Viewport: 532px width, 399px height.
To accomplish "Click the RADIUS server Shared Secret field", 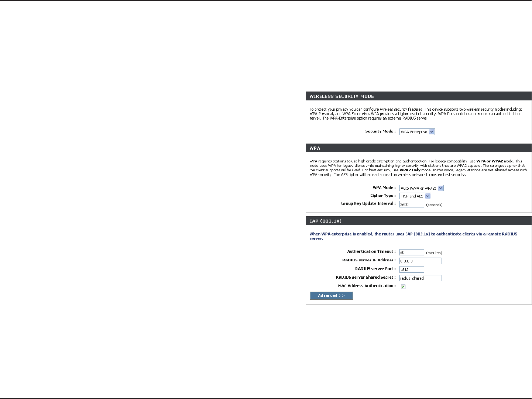I will tap(420, 278).
